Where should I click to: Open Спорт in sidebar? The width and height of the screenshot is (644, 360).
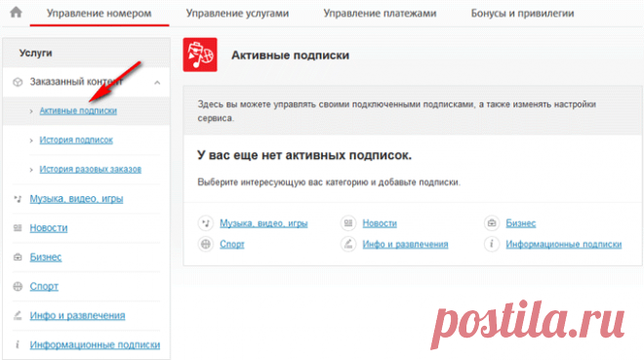pos(44,286)
